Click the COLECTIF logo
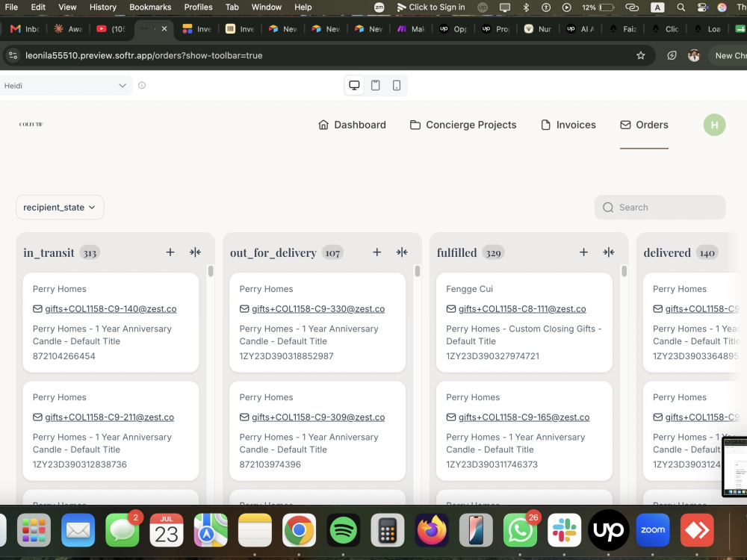 tap(31, 124)
